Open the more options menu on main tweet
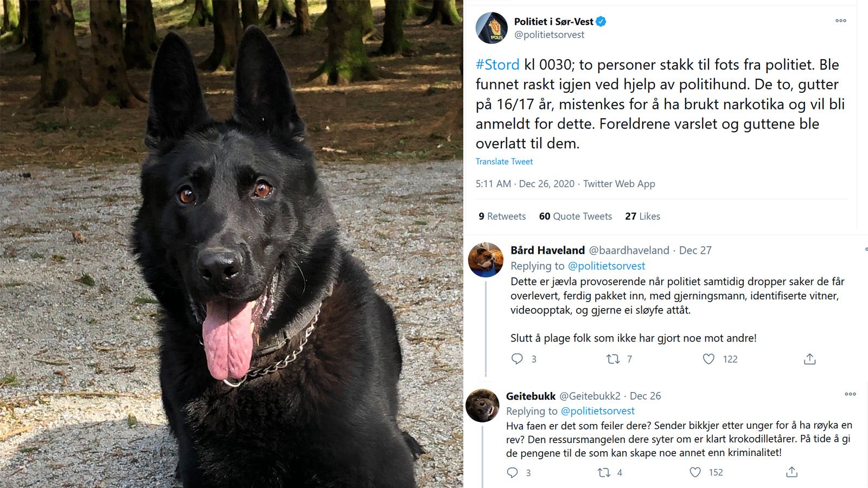 [x=840, y=21]
